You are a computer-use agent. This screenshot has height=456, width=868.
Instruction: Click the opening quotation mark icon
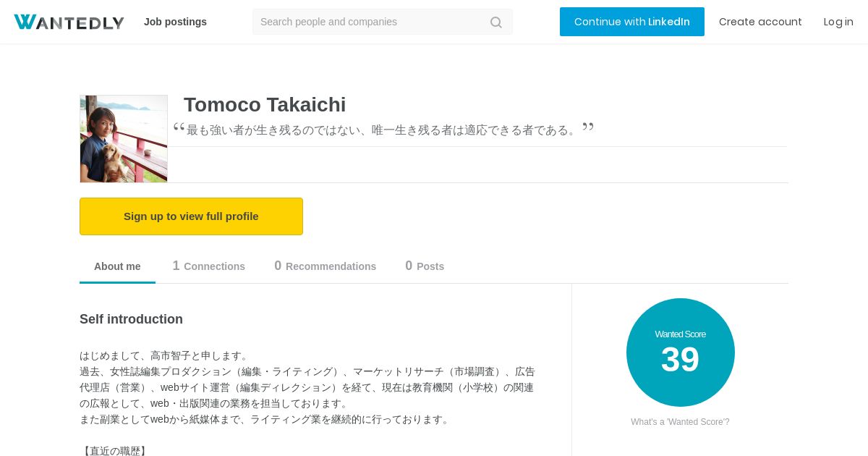pyautogui.click(x=179, y=127)
